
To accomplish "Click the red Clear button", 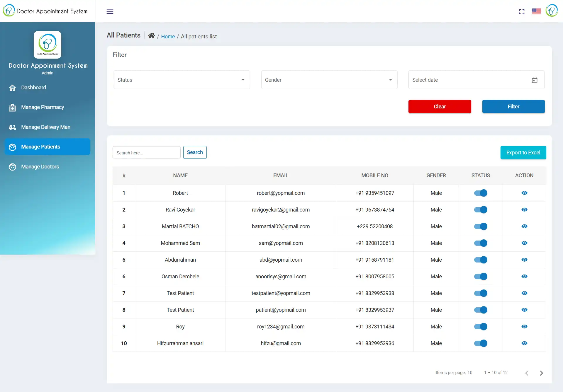I will (x=440, y=107).
